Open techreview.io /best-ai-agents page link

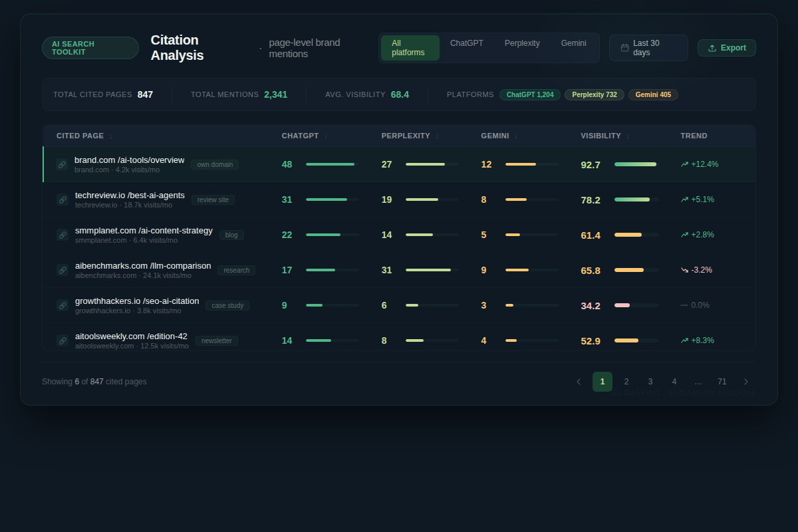coord(130,195)
